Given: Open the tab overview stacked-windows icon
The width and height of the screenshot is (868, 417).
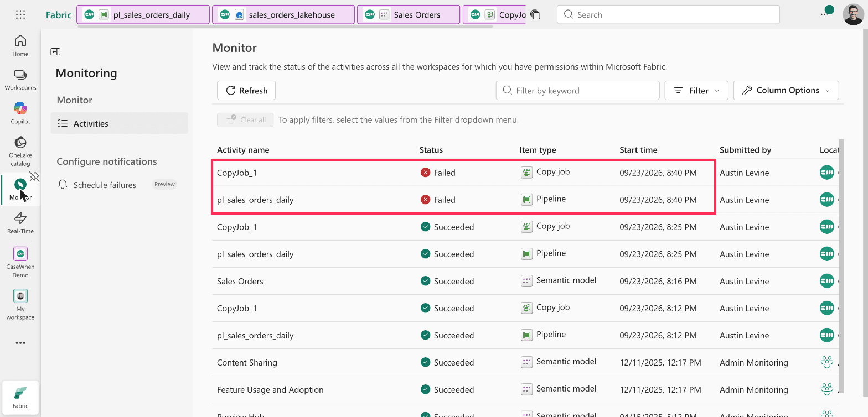Looking at the screenshot, I should 535,15.
